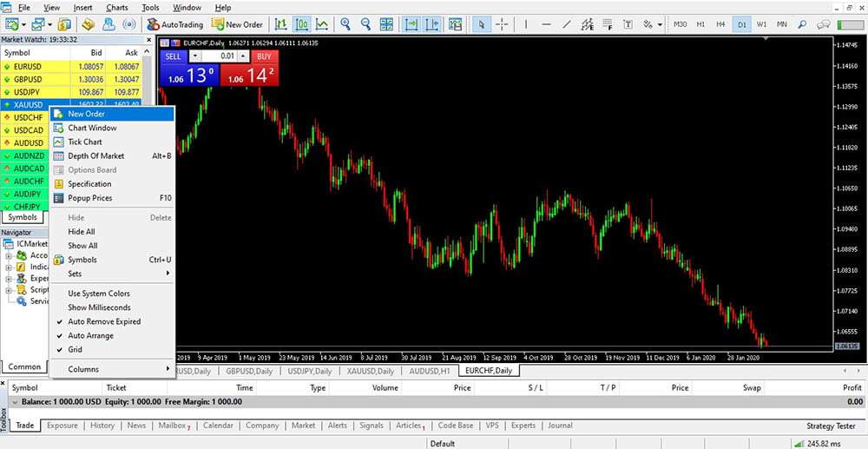This screenshot has width=868, height=449.
Task: Expand the Indicators tree node
Action: click(9, 267)
